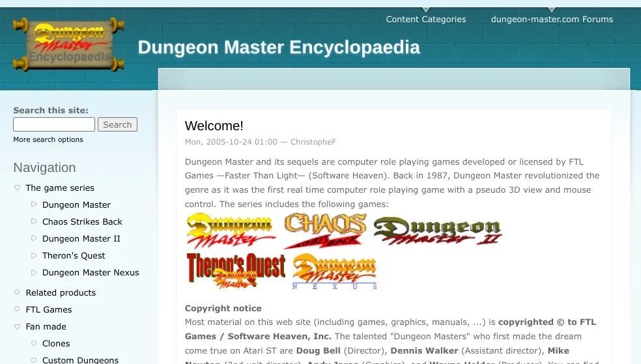
Task: Focus the site search text field
Action: coord(54,124)
